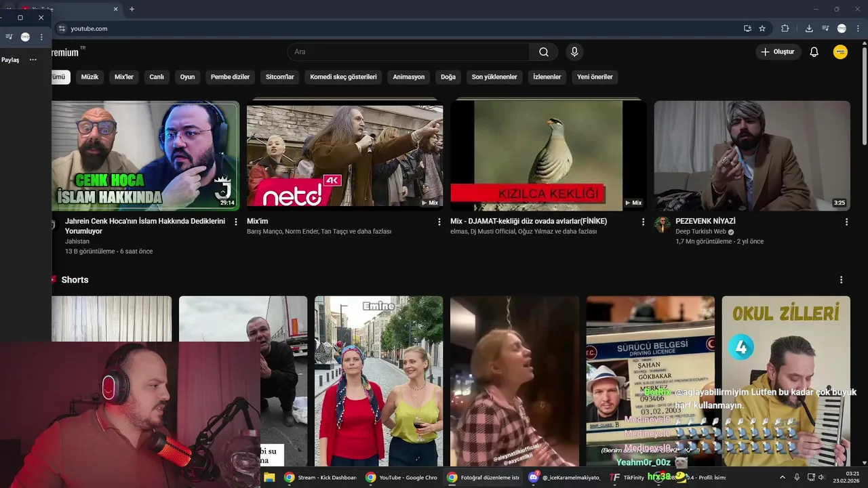Open YouTube notifications bell
The image size is (868, 488).
(x=814, y=52)
